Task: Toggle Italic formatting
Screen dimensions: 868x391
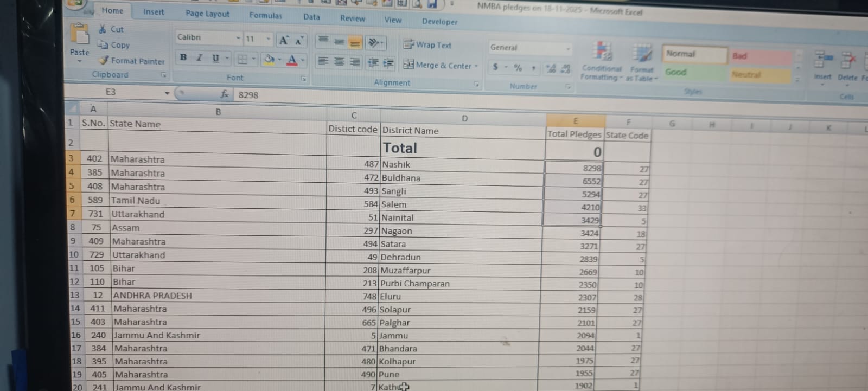Action: click(199, 57)
